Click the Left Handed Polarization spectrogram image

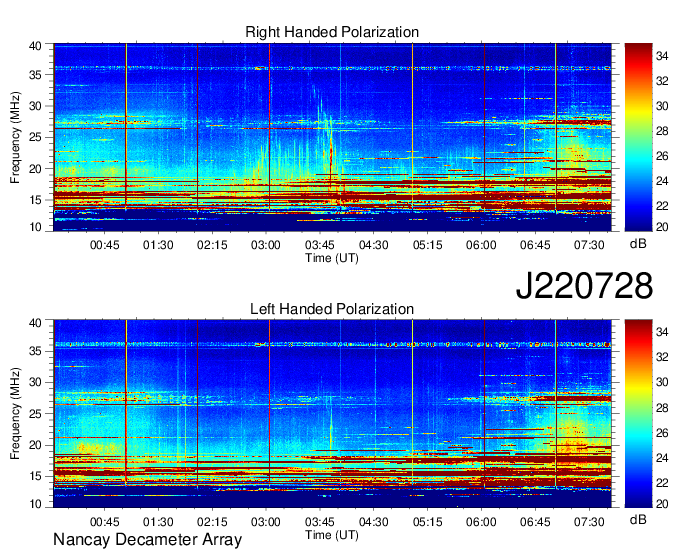point(332,414)
